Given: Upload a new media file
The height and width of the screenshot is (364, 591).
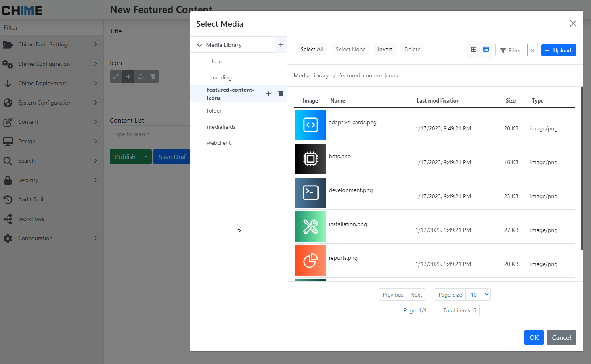Looking at the screenshot, I should pos(559,50).
